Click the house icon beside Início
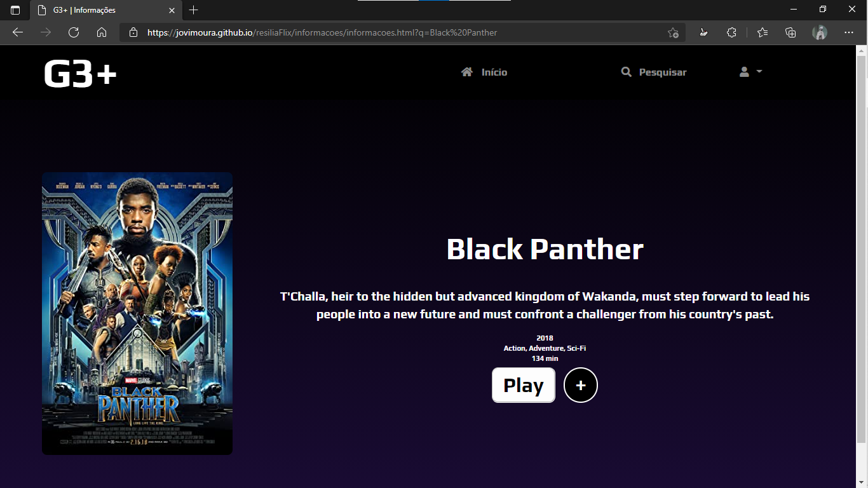This screenshot has height=488, width=868. coord(467,72)
